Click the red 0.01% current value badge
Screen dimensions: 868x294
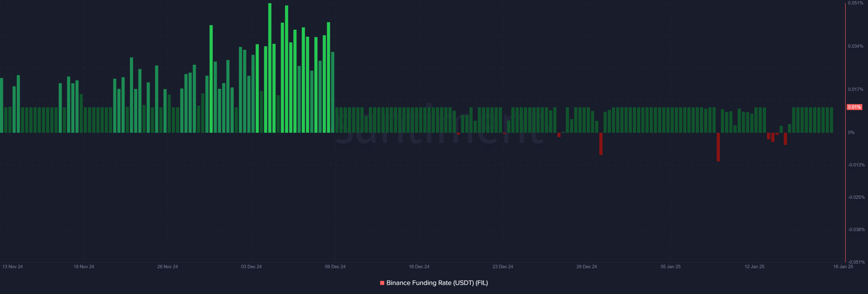tap(854, 107)
